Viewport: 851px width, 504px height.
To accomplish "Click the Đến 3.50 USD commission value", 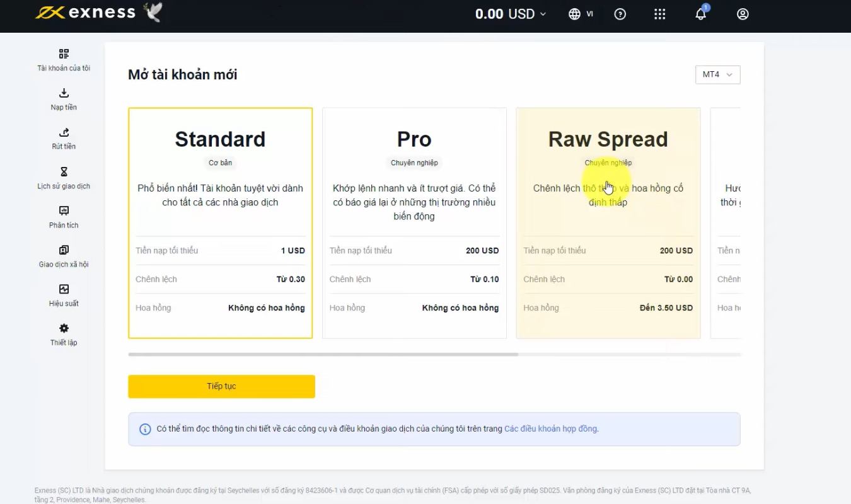I will click(666, 308).
